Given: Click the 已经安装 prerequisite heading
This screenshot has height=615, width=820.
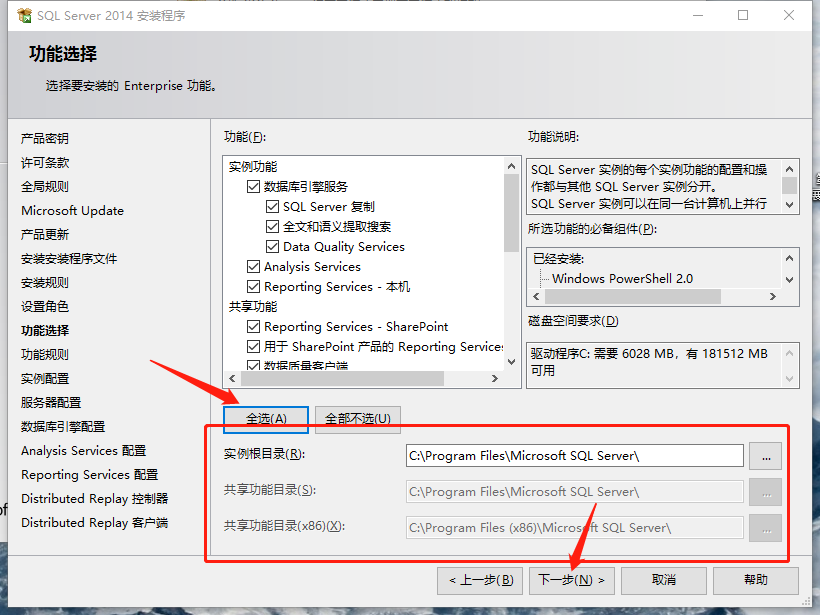Looking at the screenshot, I should coord(559,259).
